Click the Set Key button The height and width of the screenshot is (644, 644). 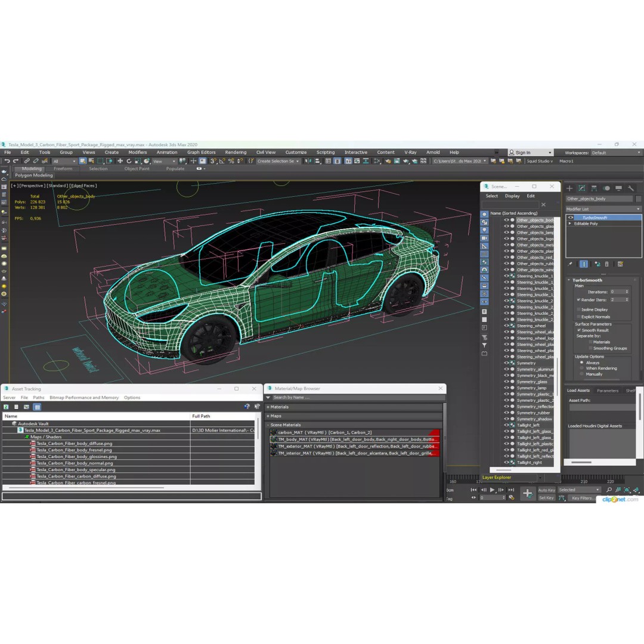546,498
